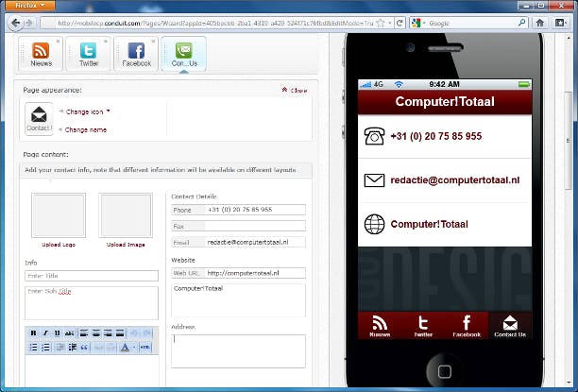Screen dimensions: 578x392
Task: Select the Con...Us contact page tab
Action: (183, 54)
